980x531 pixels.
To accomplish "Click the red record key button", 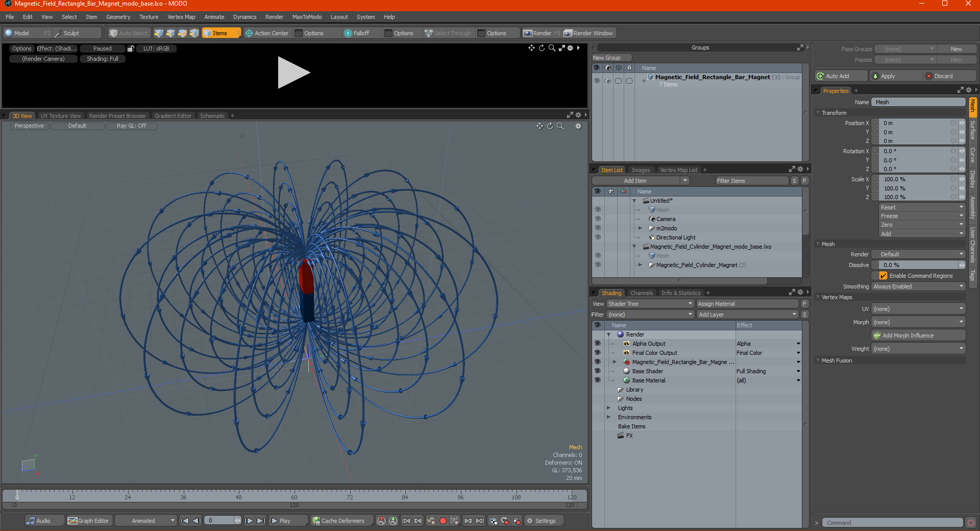I will pyautogui.click(x=443, y=521).
